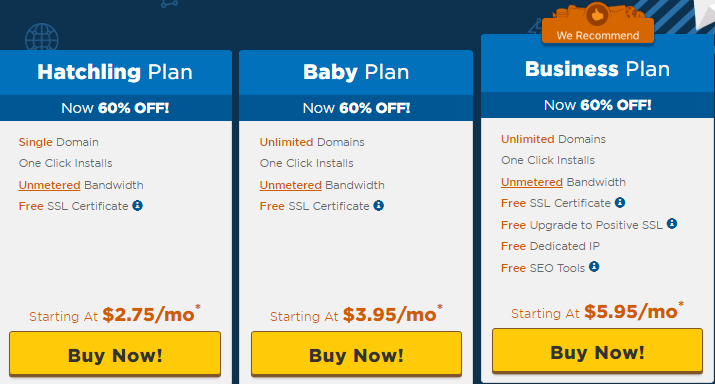
Task: Buy the Business Plan now
Action: pyautogui.click(x=597, y=351)
